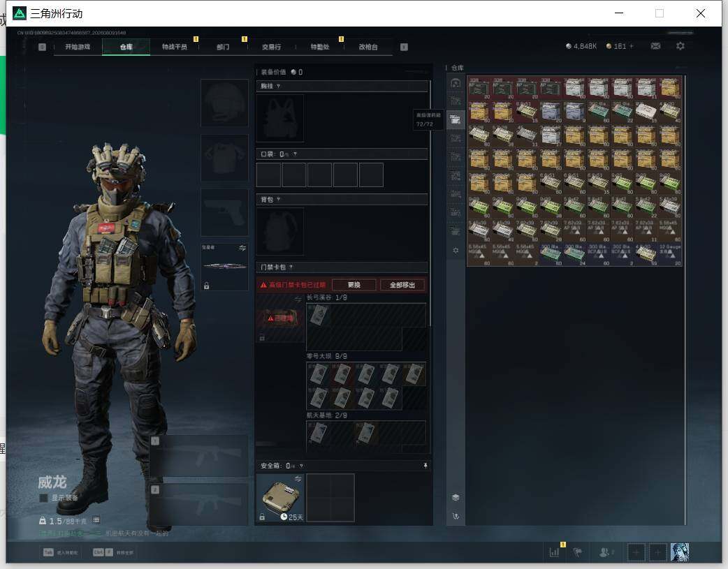728x569 pixels.
Task: Pin the 安全箱 panel
Action: tap(425, 466)
